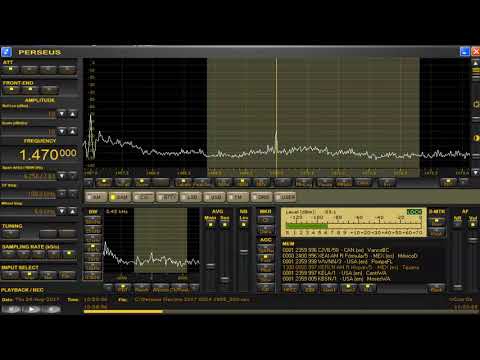This screenshot has height=360, width=480.
Task: Increase Wheel Step with up arrow
Action: point(73,211)
